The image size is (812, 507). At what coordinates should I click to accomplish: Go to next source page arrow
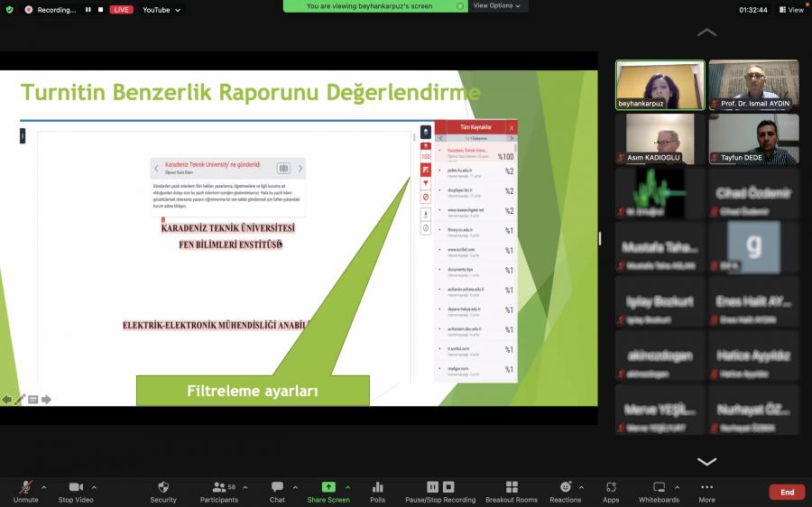(x=512, y=139)
